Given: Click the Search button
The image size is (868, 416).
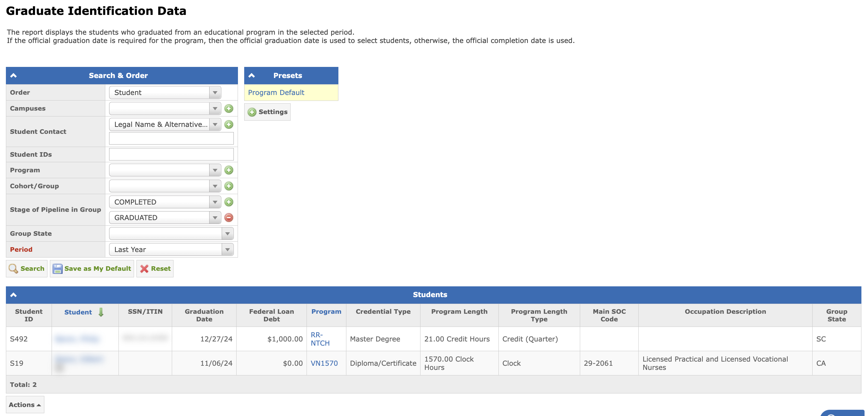Looking at the screenshot, I should [x=27, y=269].
